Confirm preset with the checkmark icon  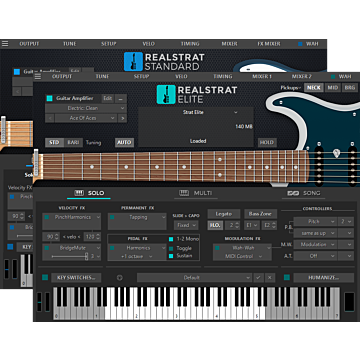(x=258, y=277)
